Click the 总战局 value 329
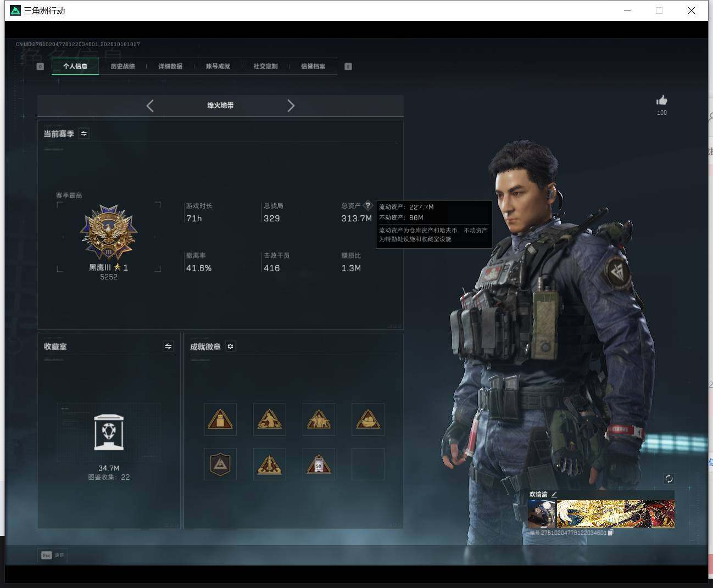713x588 pixels. (272, 219)
